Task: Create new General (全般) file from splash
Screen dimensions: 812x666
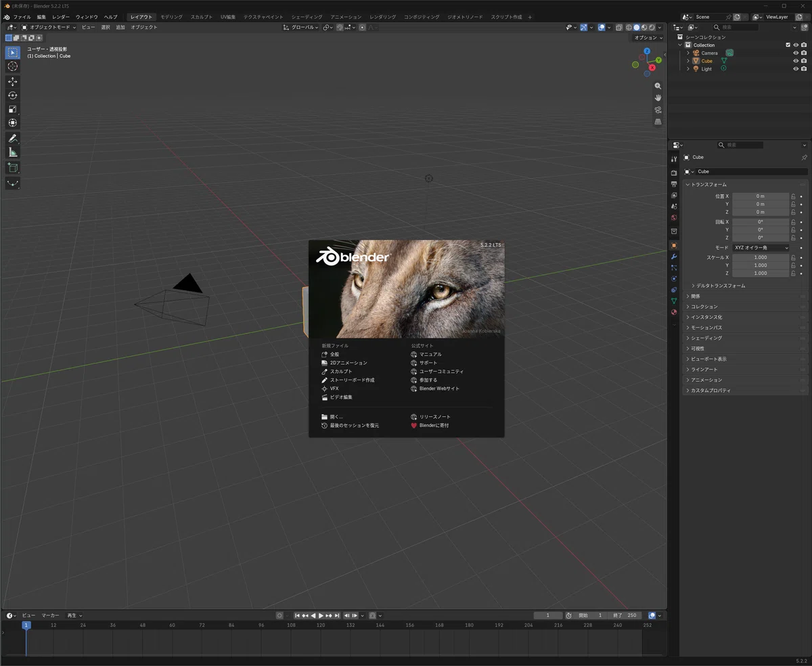Action: 330,354
